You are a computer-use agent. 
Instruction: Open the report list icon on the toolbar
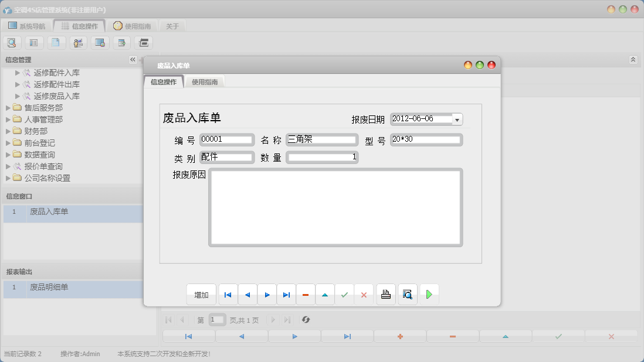click(x=34, y=42)
